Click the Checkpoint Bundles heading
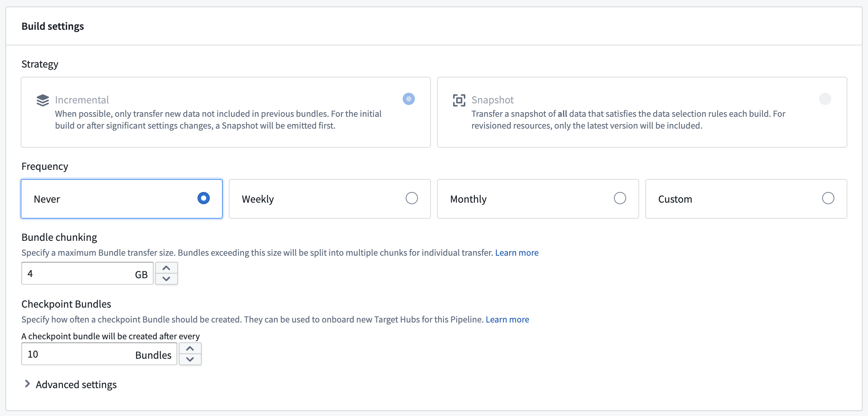 point(66,304)
